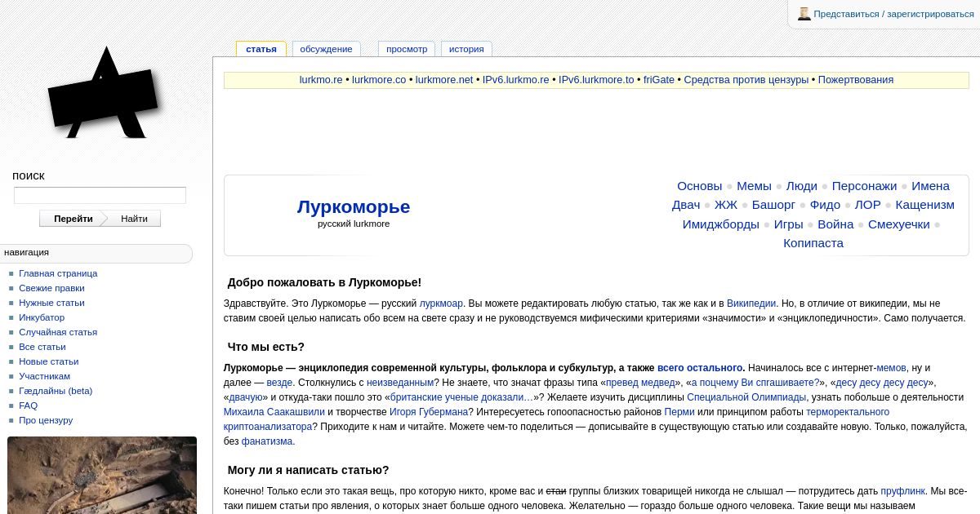This screenshot has width=980, height=514.
Task: Open Про цензуру in navigation
Action: click(46, 420)
